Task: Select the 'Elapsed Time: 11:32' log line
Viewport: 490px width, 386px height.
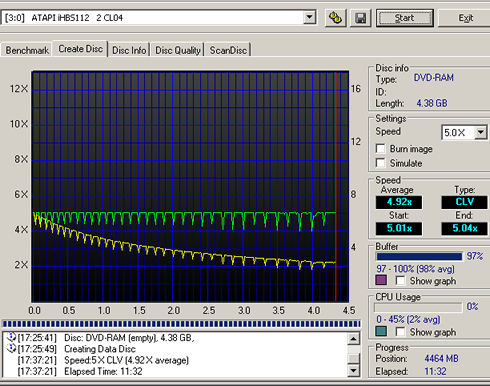Action: coord(103,371)
